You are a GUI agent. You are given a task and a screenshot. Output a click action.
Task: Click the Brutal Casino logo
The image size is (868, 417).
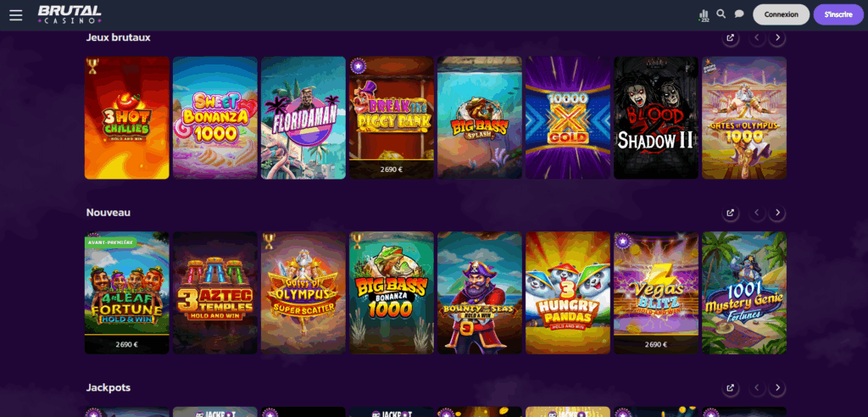pyautogui.click(x=70, y=14)
